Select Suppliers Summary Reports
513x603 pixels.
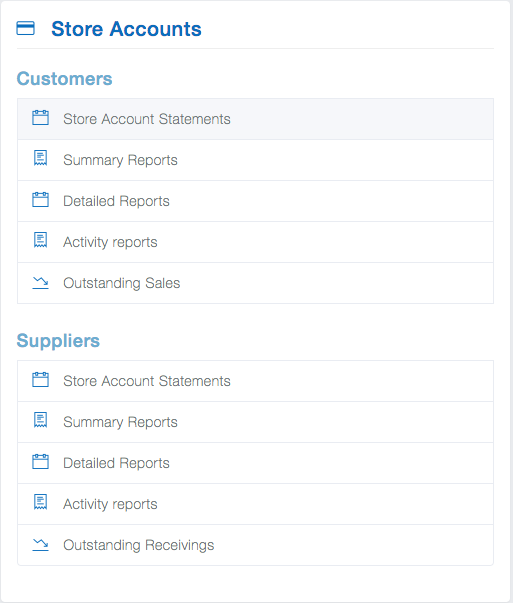255,422
